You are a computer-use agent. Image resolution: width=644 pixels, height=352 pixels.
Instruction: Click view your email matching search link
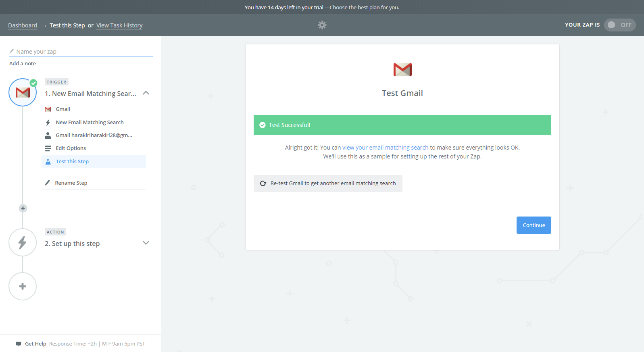tap(385, 148)
